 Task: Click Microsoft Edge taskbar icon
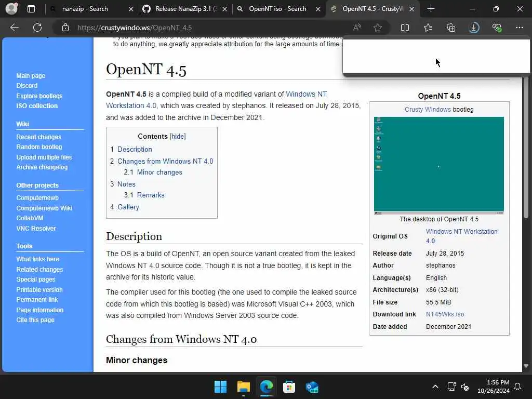(x=266, y=387)
